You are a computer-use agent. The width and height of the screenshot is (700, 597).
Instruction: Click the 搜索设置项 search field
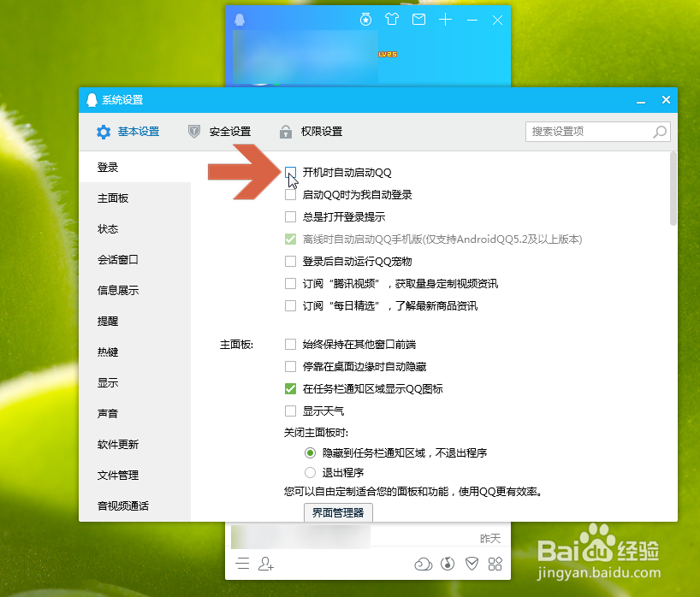pyautogui.click(x=598, y=132)
